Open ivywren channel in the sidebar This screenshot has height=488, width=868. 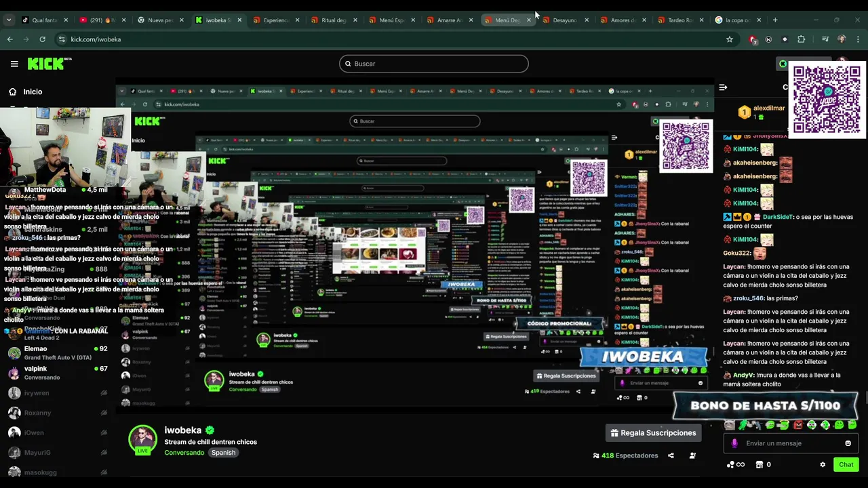pyautogui.click(x=58, y=393)
